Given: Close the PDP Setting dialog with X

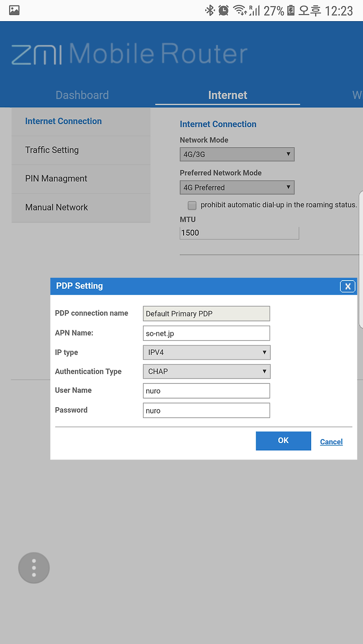Looking at the screenshot, I should click(x=347, y=286).
